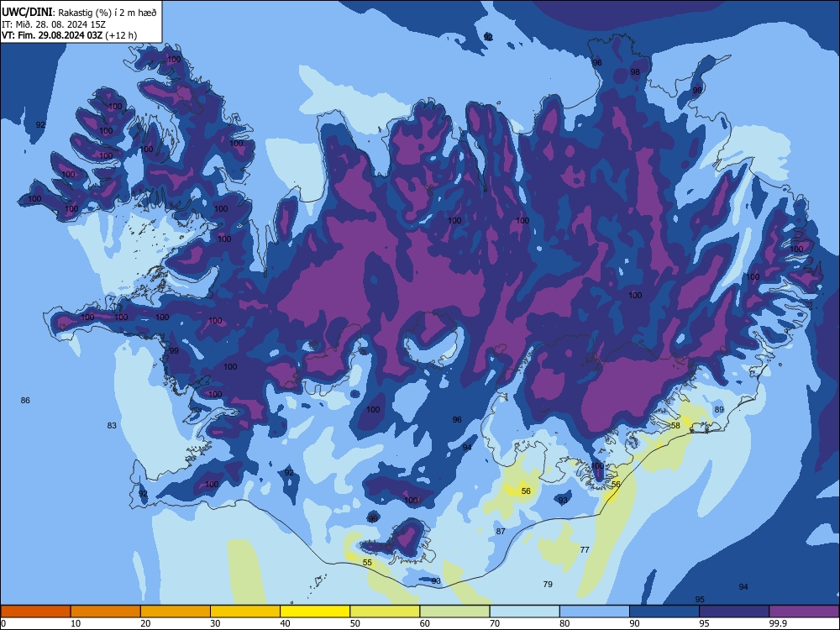Click the legend scale label '30'

(215, 623)
